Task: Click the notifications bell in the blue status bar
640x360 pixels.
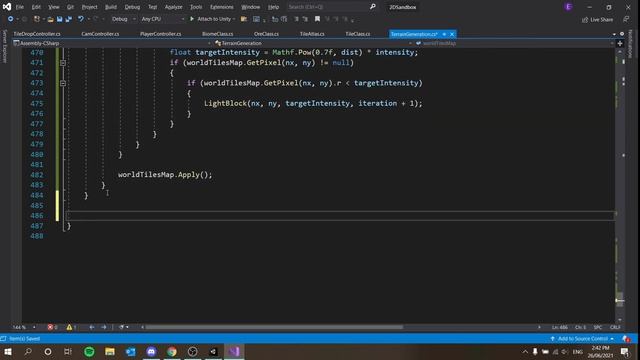Action: point(626,339)
